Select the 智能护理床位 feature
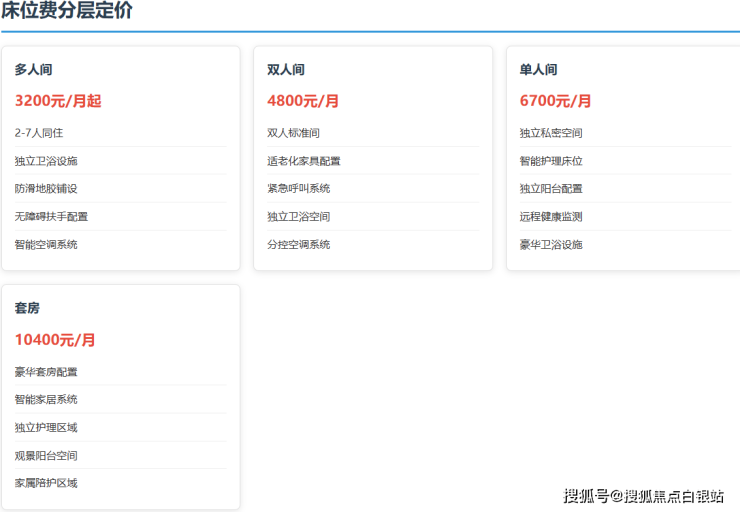The height and width of the screenshot is (512, 740). [x=551, y=161]
